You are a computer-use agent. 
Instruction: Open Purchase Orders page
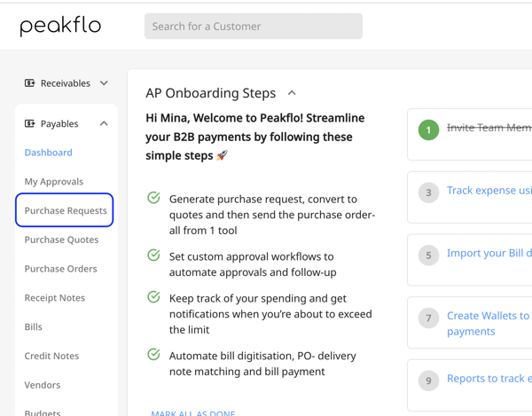coord(60,269)
